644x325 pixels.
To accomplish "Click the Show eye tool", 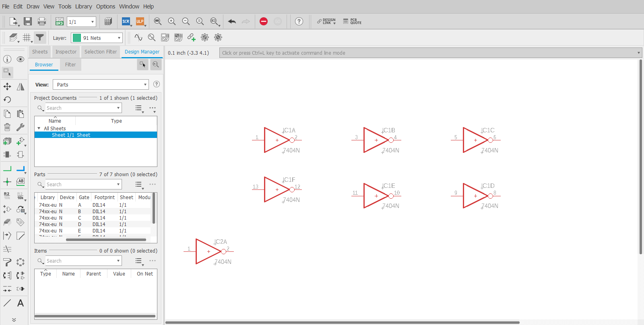I will click(x=21, y=59).
